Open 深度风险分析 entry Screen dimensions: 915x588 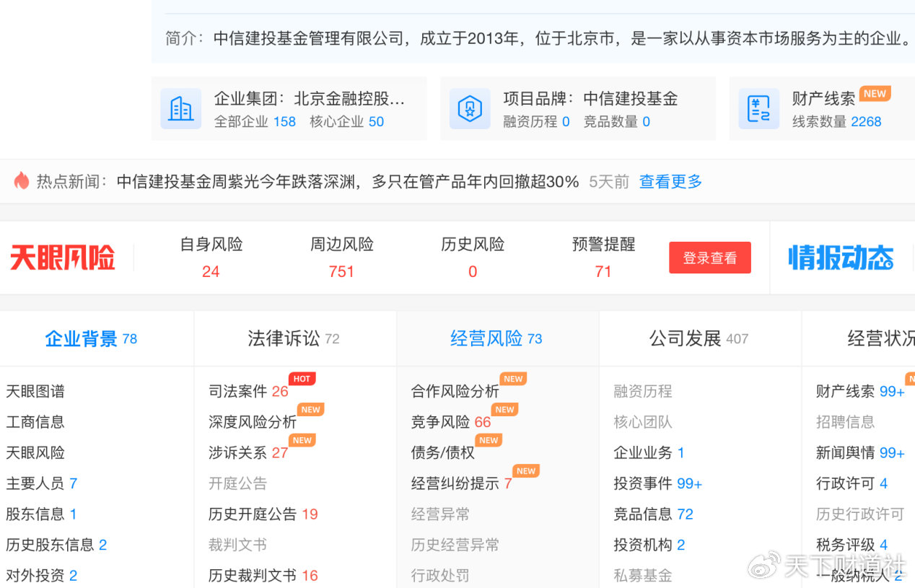[x=253, y=422]
